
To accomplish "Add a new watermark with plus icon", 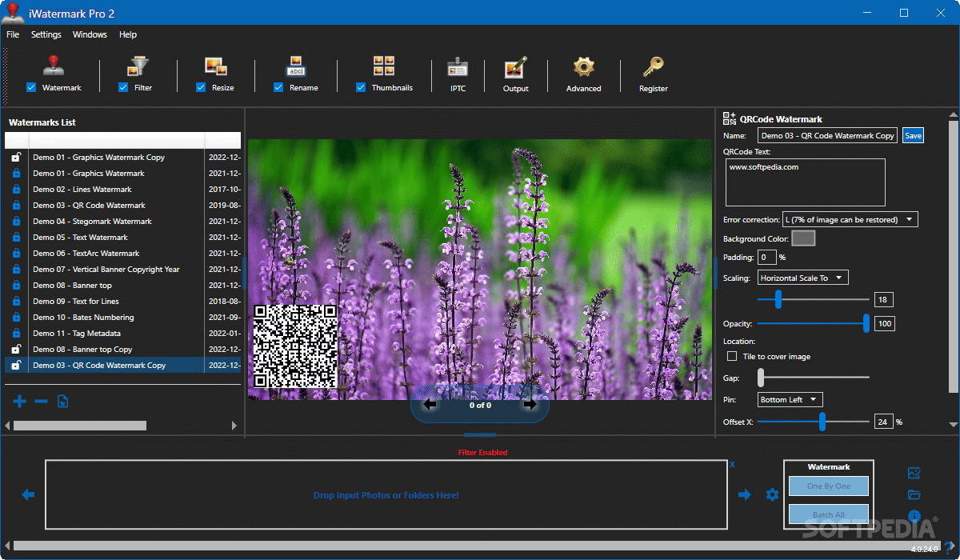I will click(x=20, y=401).
